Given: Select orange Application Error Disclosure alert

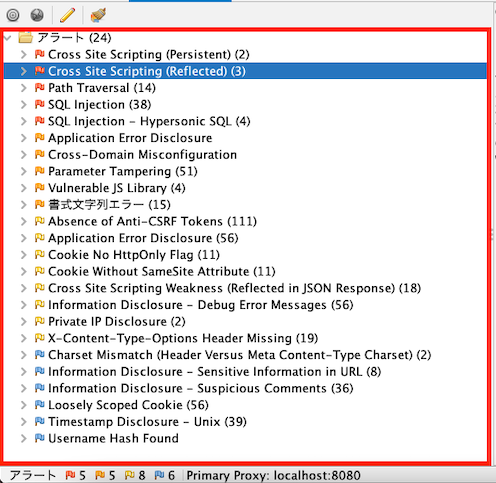Looking at the screenshot, I should 130,138.
